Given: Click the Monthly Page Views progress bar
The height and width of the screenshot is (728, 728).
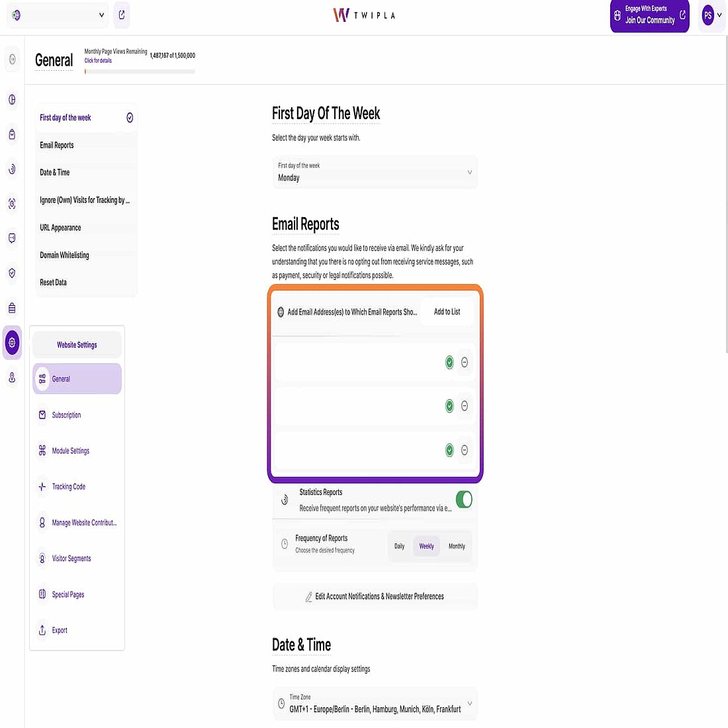Looking at the screenshot, I should (139, 71).
